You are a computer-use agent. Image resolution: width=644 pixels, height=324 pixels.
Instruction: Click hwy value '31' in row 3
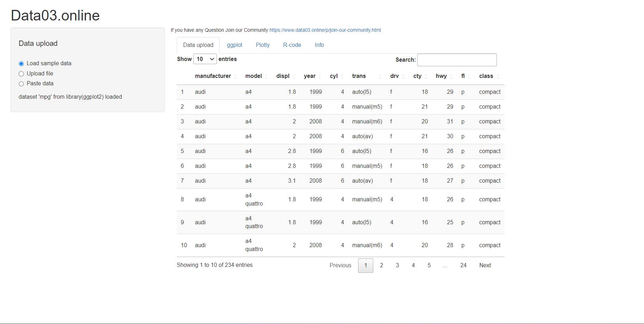450,122
